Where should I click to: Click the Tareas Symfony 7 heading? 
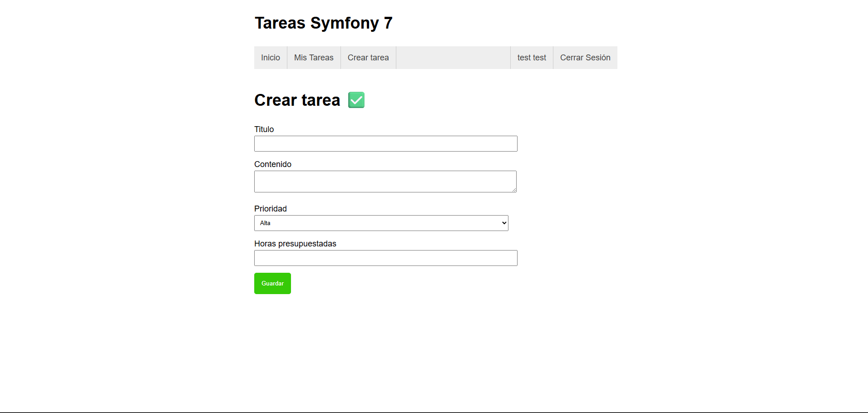tap(324, 23)
